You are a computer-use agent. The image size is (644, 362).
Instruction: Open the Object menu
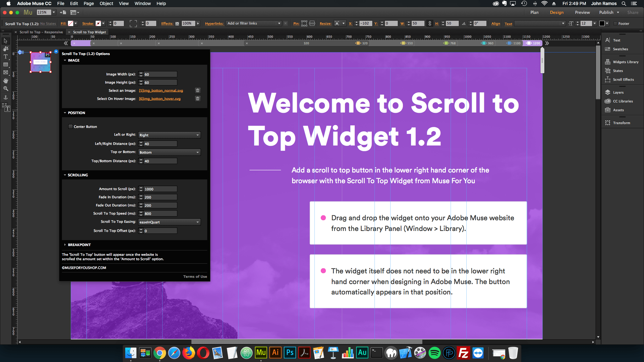click(106, 3)
